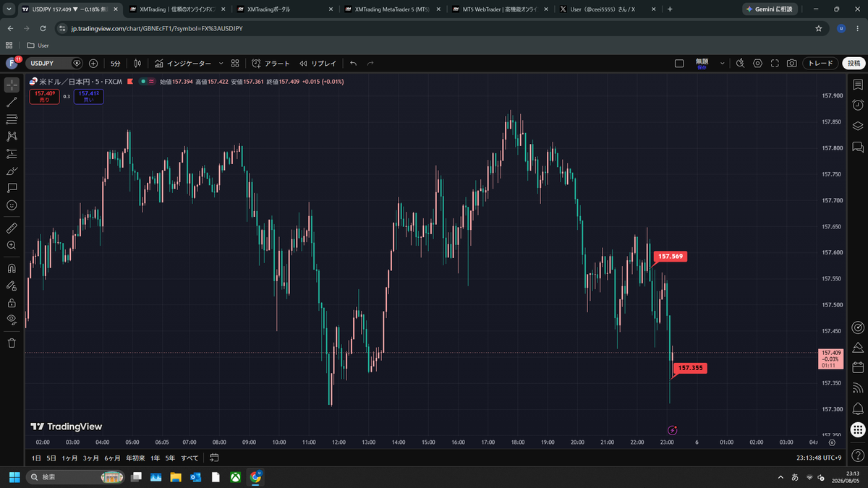This screenshot has height=488, width=868.
Task: Open the user profile avatar menu
Action: [x=12, y=64]
